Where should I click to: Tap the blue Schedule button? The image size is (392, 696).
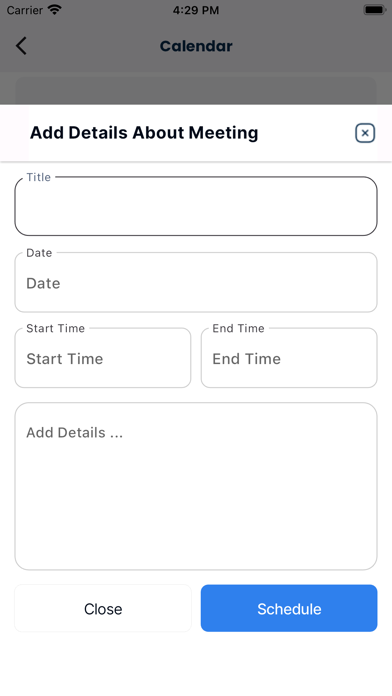[289, 608]
